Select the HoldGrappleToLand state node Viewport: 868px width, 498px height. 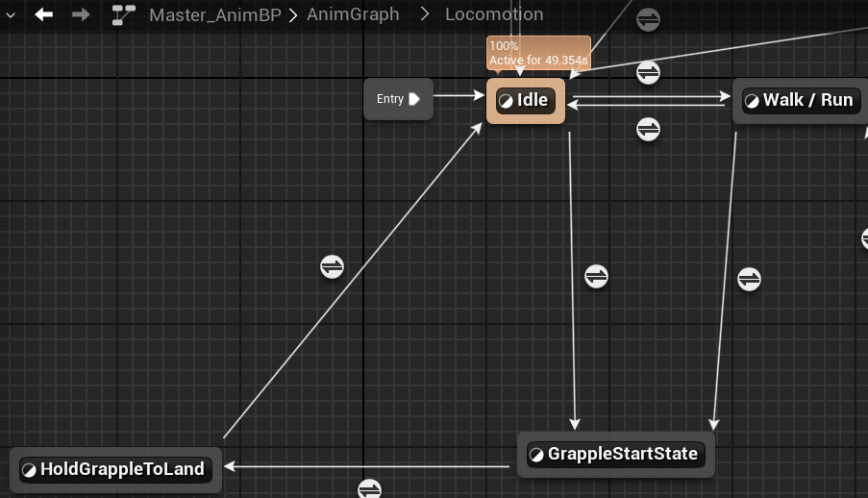(115, 470)
